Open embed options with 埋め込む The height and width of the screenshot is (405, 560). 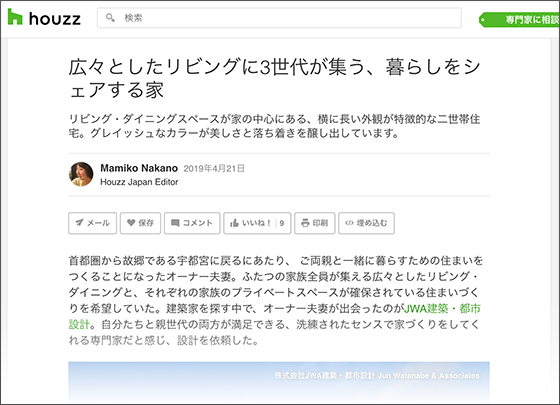366,223
